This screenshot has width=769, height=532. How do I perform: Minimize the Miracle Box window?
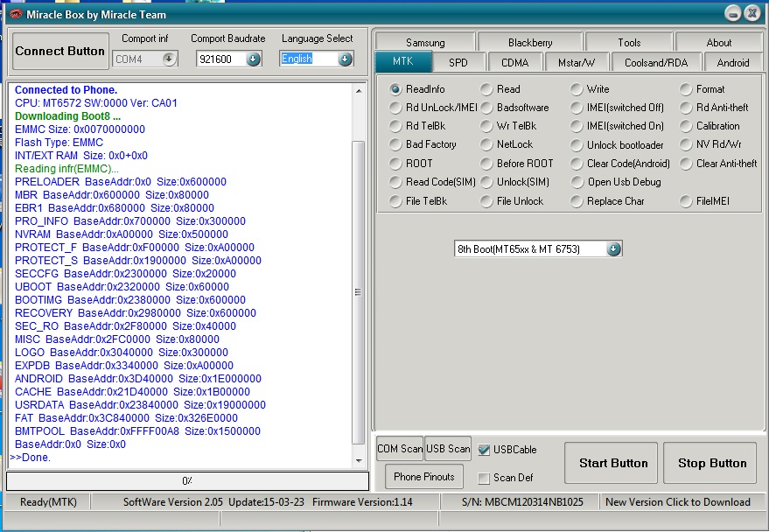(733, 14)
